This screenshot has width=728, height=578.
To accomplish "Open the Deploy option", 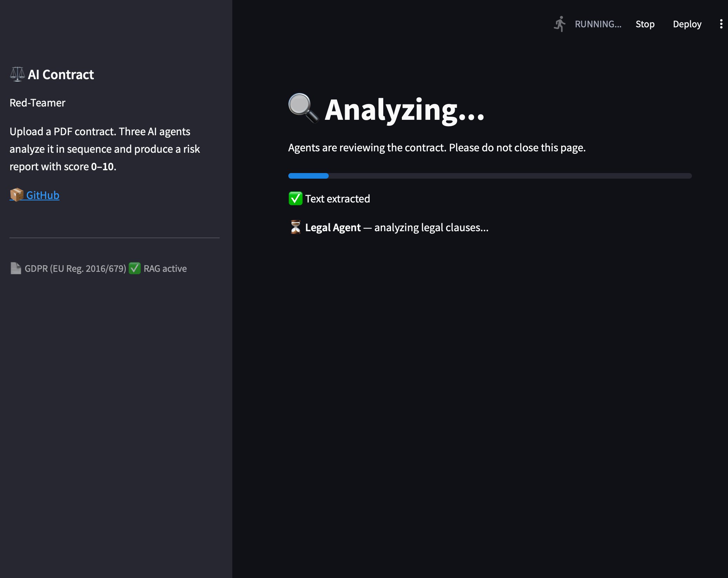I will pos(687,24).
